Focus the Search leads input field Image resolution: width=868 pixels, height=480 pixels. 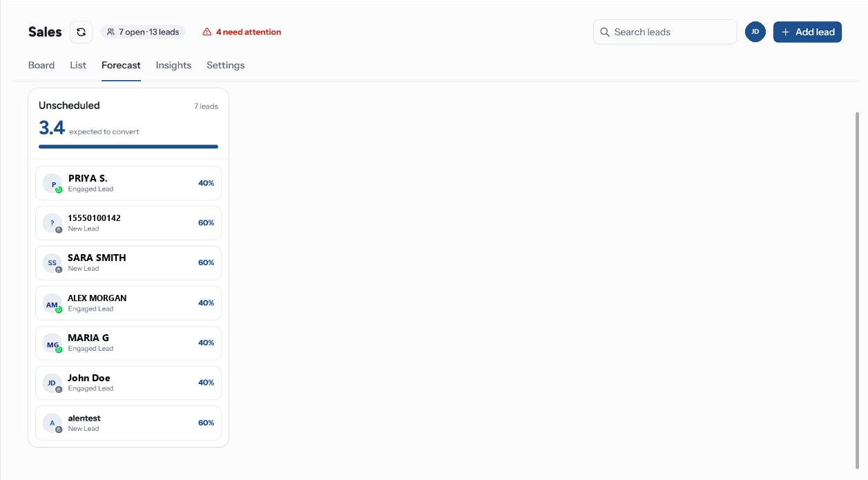point(665,32)
